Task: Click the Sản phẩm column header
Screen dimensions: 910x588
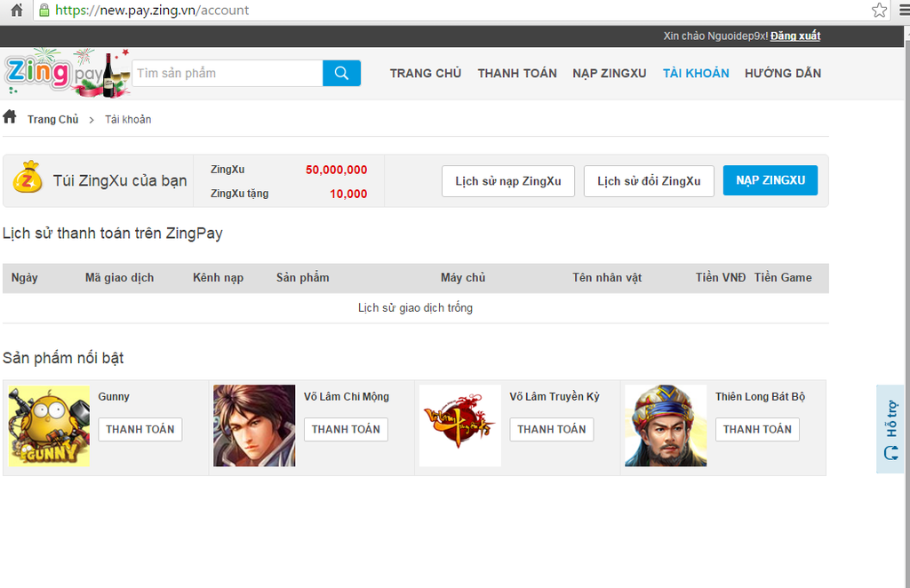Action: click(x=302, y=278)
